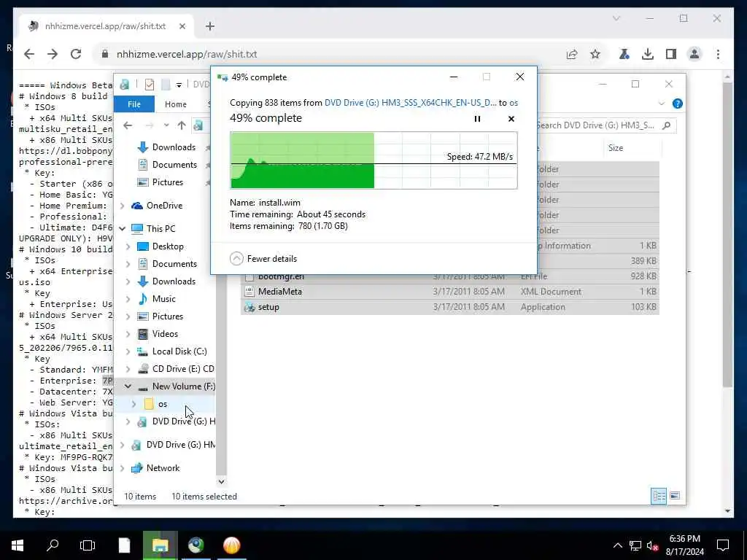The height and width of the screenshot is (560, 747).
Task: Open a new browser tab
Action: click(210, 26)
